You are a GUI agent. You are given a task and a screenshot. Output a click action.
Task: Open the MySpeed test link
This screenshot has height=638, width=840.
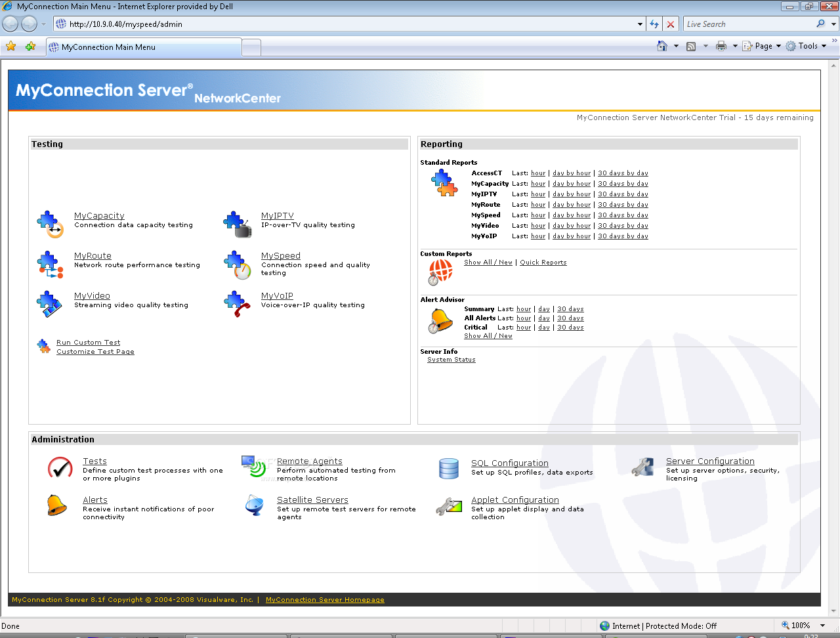281,255
